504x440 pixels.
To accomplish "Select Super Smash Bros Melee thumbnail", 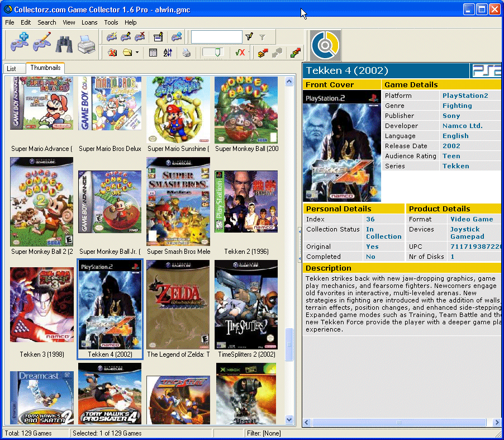I will tap(178, 202).
